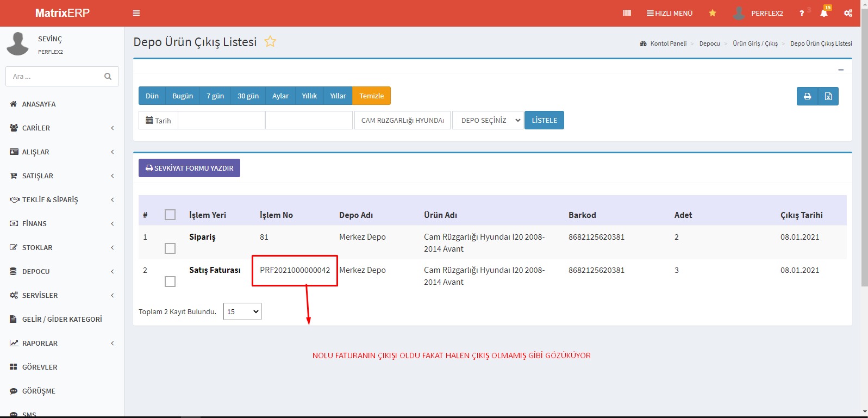Image resolution: width=868 pixels, height=418 pixels.
Task: Click SEVKİYAT FORMU YAZDIR button
Action: pos(189,168)
